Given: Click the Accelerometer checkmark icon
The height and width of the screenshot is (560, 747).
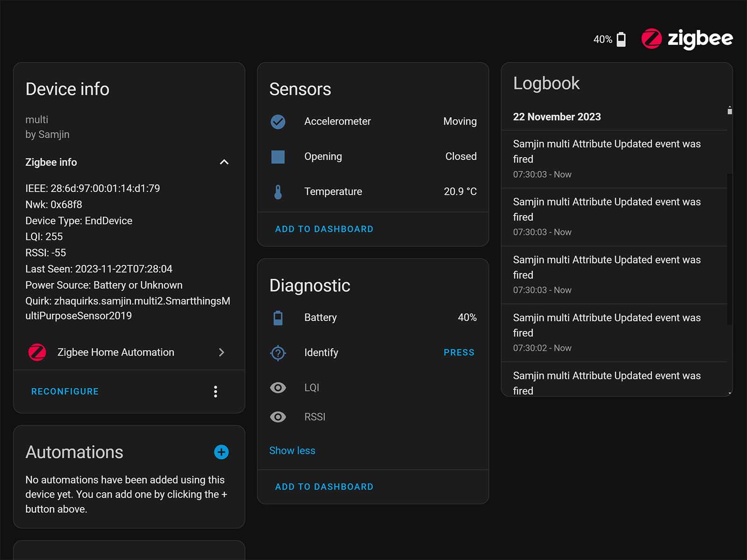Looking at the screenshot, I should 278,122.
